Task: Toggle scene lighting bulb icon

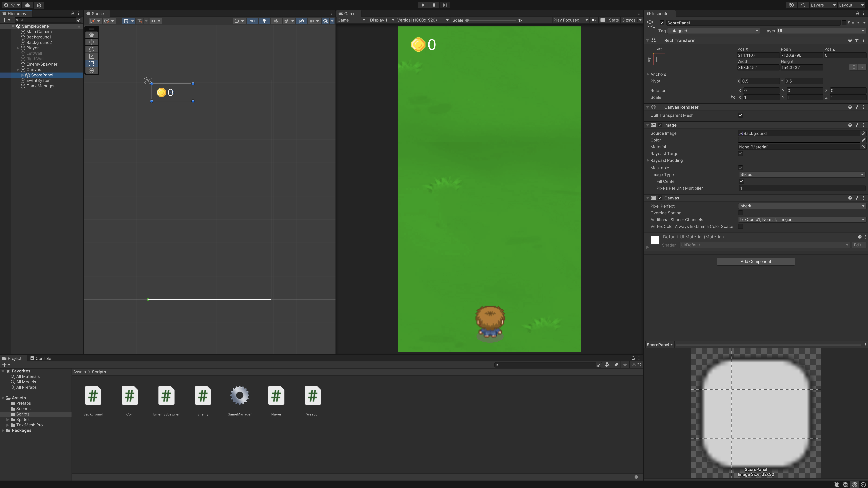Action: 264,21
